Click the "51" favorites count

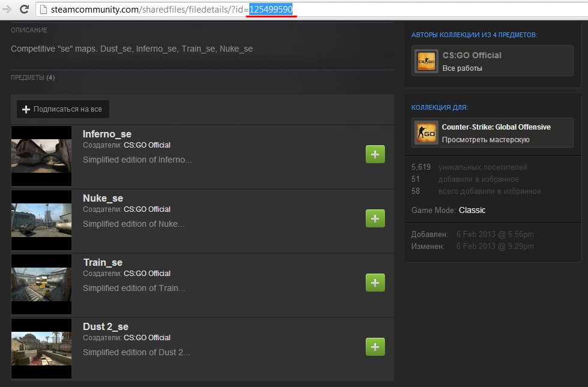(x=415, y=179)
